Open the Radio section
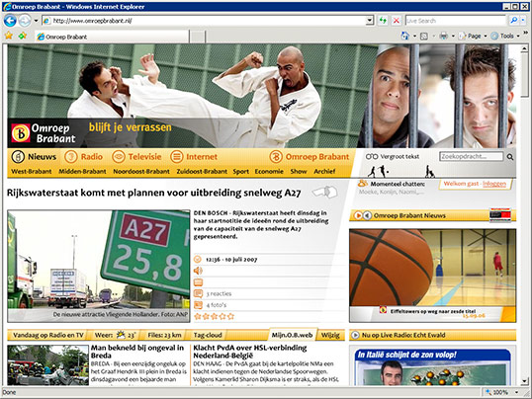 [83, 157]
